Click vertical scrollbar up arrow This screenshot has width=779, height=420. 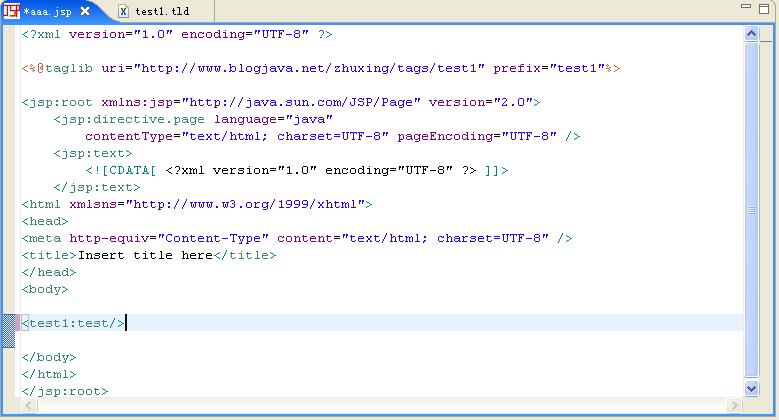pyautogui.click(x=751, y=34)
